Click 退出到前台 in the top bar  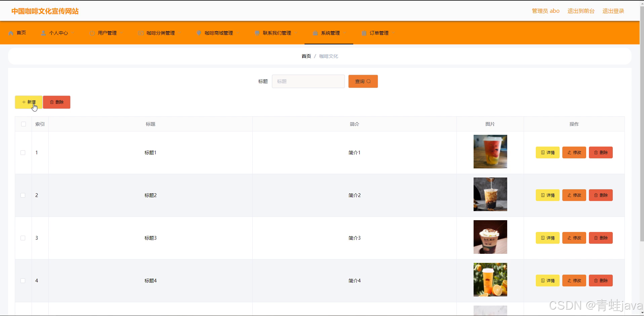click(581, 11)
